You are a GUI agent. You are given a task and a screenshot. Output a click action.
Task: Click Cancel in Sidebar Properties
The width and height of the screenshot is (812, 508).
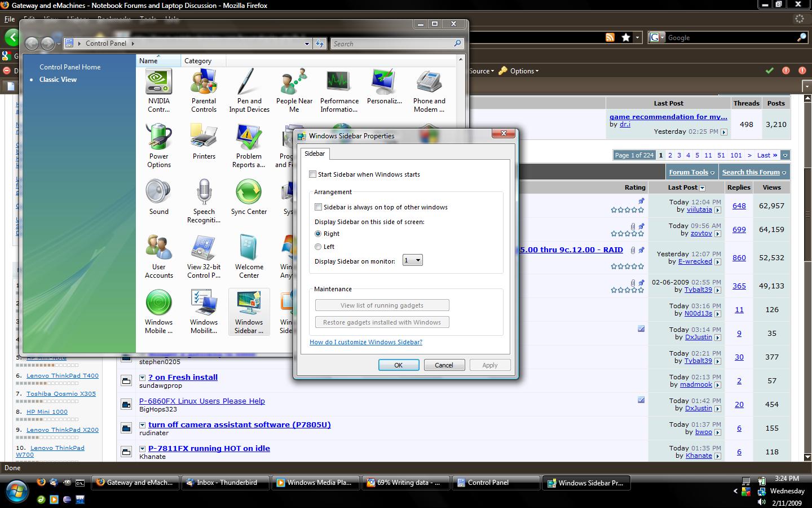444,365
